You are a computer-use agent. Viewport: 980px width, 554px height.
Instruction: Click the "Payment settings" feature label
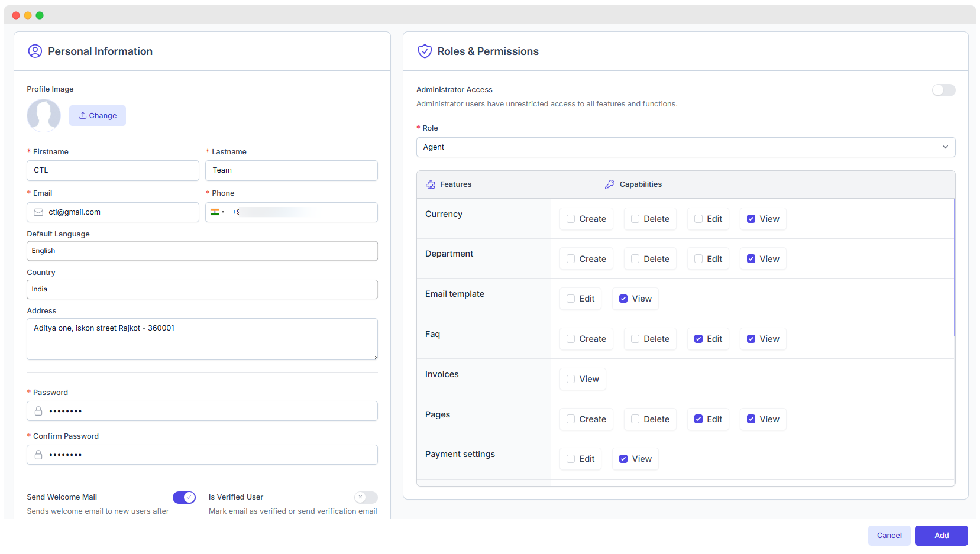pos(460,454)
